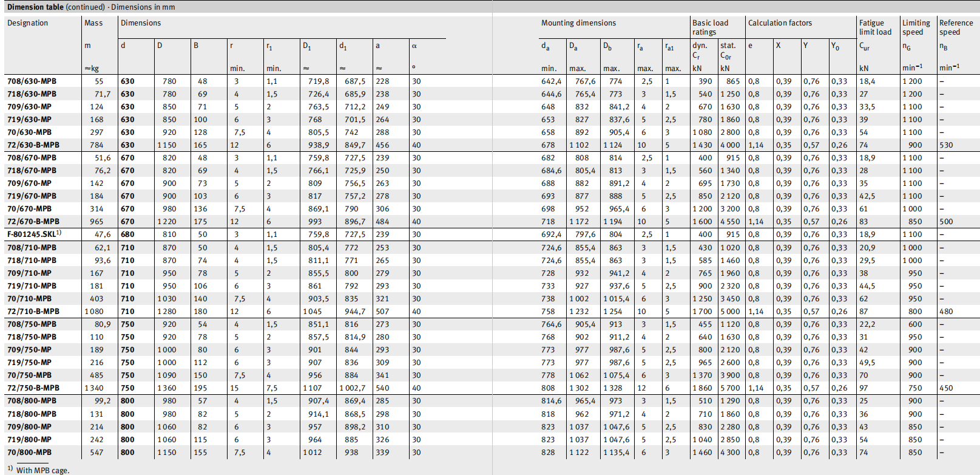Click the reference speed value 530

(946, 145)
